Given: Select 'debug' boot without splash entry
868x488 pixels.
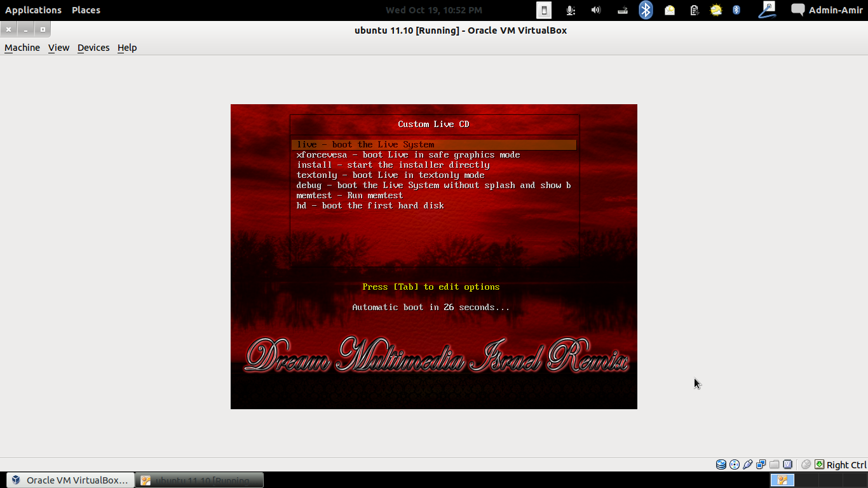Looking at the screenshot, I should point(434,186).
